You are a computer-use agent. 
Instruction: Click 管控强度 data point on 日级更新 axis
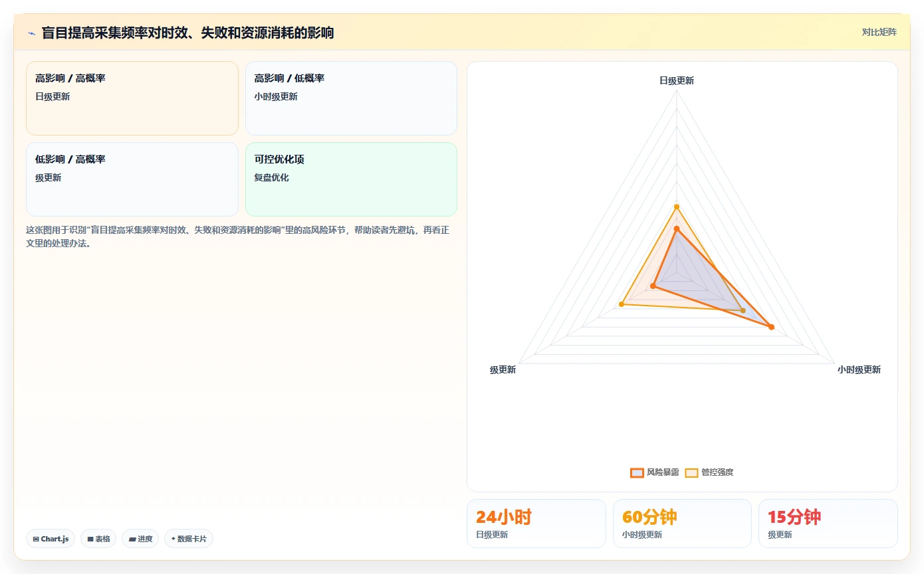pos(677,207)
